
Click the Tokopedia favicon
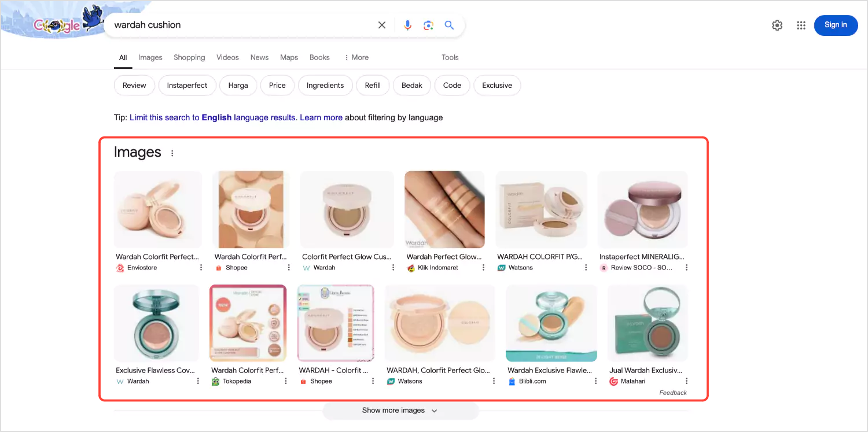[215, 381]
